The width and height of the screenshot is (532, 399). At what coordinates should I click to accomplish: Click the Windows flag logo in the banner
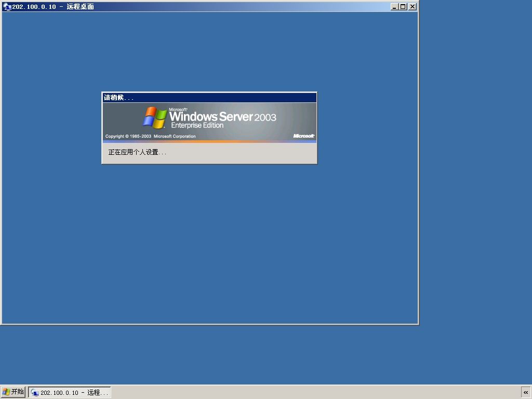coord(155,118)
